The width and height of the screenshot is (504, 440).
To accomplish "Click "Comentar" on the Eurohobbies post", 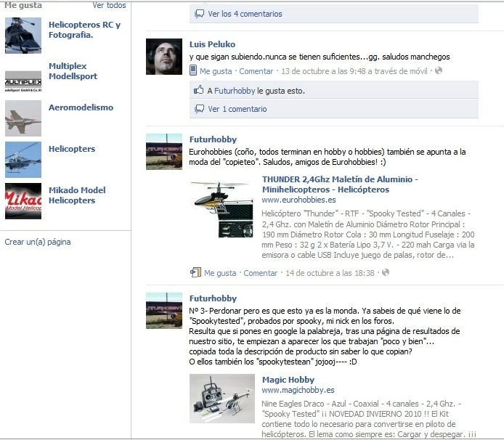I will click(x=261, y=273).
